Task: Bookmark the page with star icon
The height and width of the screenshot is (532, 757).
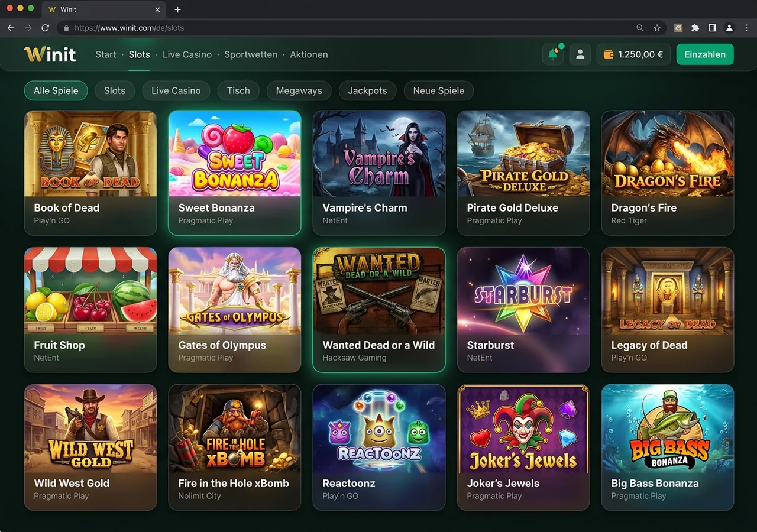Action: 657,28
